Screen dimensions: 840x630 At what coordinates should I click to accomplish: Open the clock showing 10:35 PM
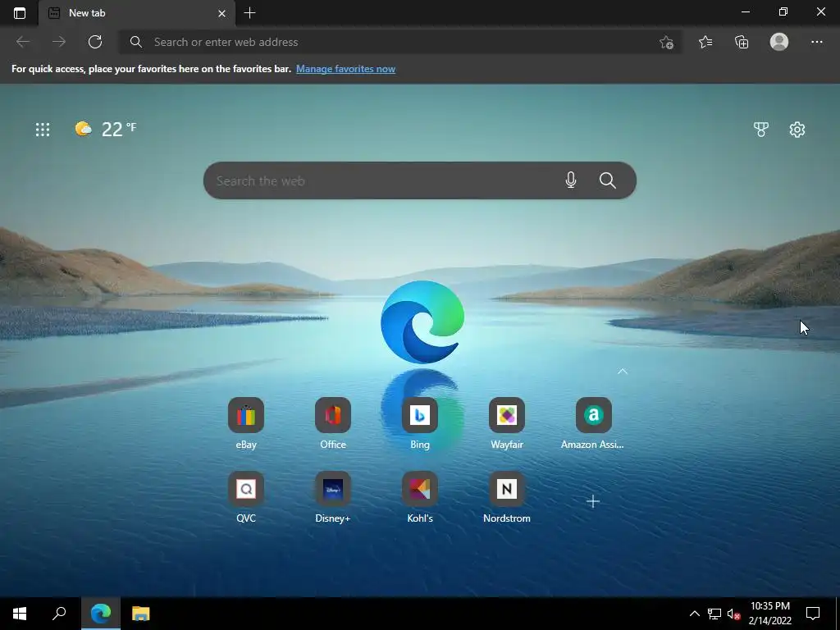769,614
